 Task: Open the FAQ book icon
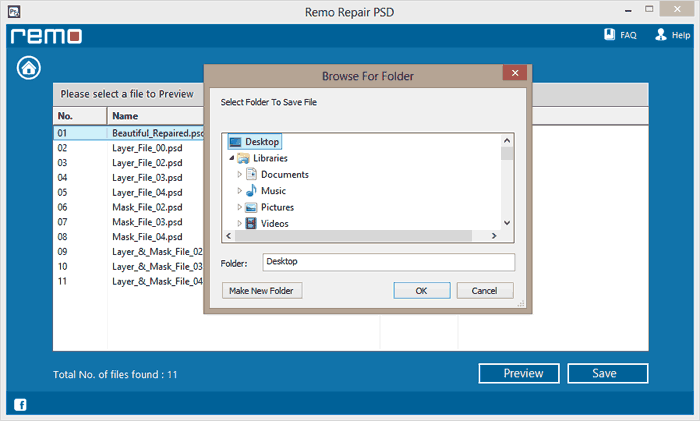click(609, 34)
